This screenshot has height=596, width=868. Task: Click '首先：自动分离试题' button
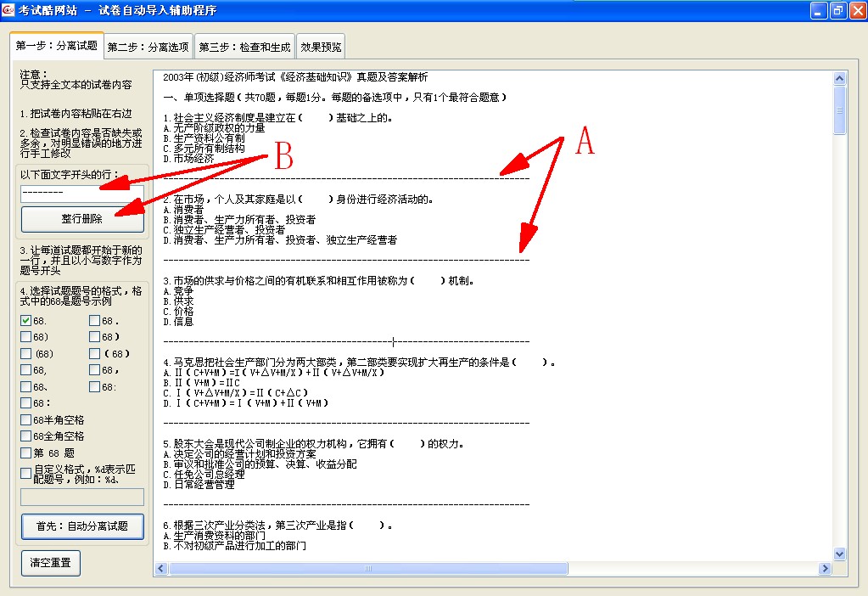(82, 526)
